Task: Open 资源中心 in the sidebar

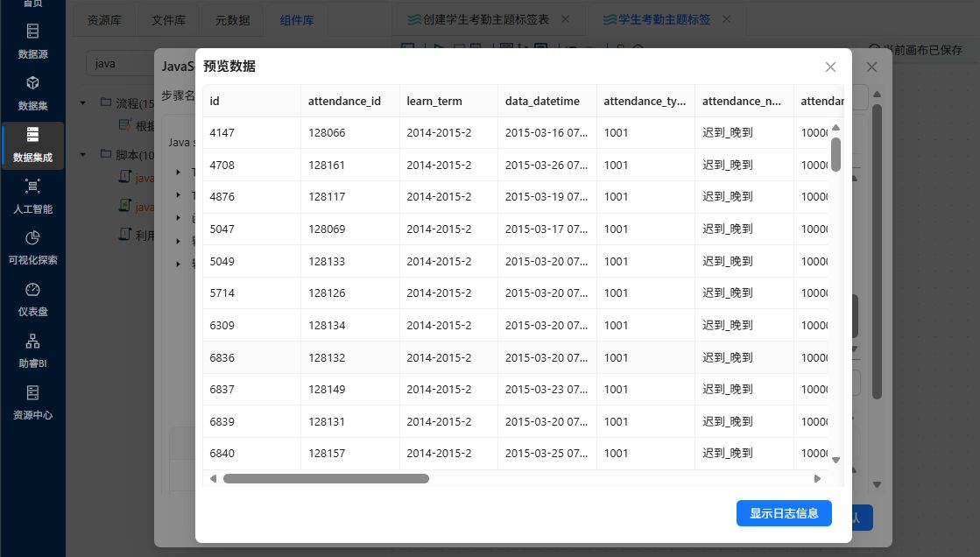Action: (x=32, y=403)
